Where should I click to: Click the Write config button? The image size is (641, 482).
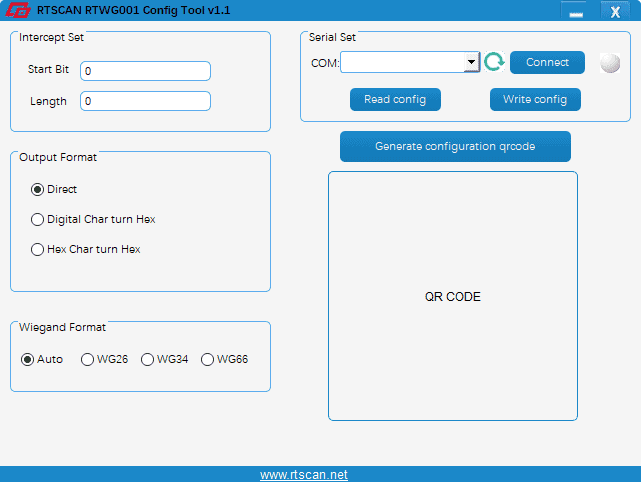(x=535, y=99)
